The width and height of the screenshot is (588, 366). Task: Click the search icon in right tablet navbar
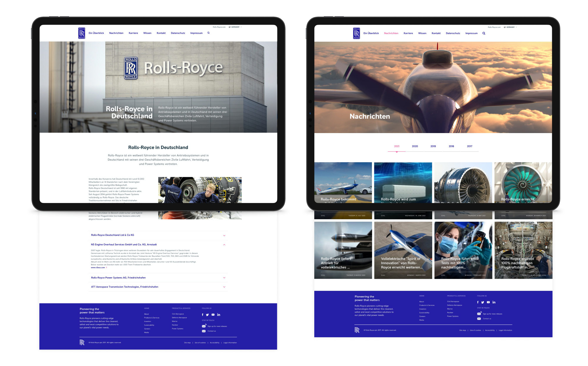[x=484, y=33]
